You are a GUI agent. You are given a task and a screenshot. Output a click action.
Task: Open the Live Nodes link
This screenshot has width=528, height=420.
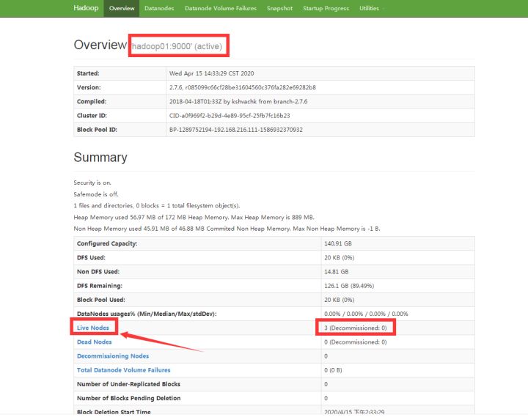click(93, 328)
